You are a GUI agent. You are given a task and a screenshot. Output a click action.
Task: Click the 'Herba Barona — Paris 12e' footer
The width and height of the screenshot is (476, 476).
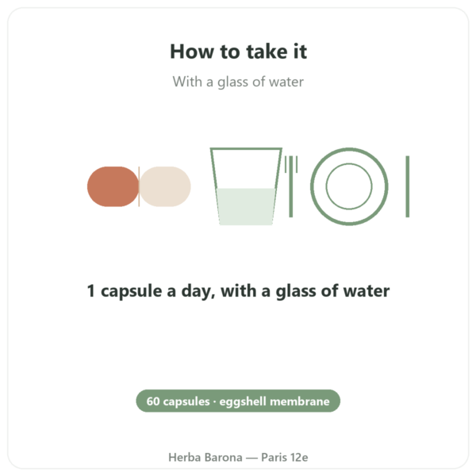pos(238,457)
